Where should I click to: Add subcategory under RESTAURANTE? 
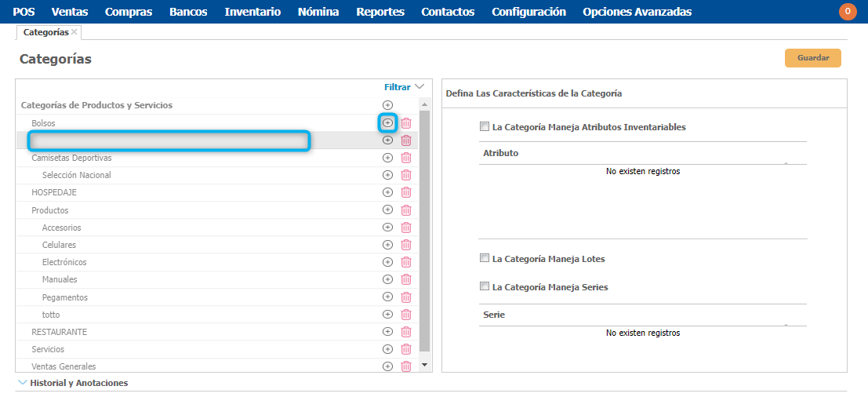pyautogui.click(x=387, y=332)
